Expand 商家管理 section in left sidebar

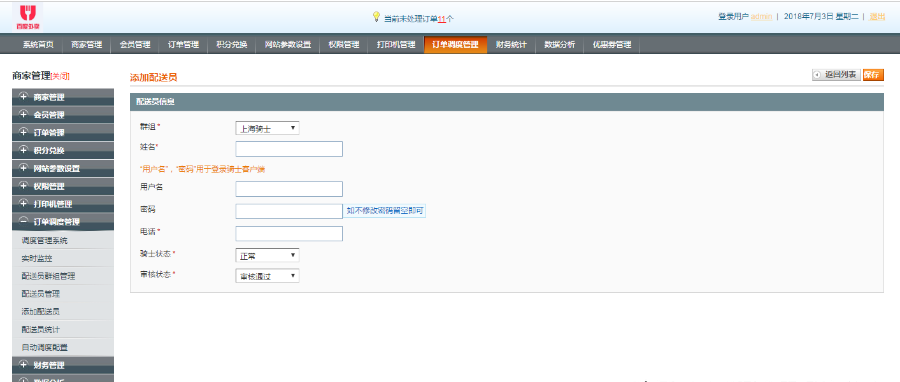coord(63,97)
